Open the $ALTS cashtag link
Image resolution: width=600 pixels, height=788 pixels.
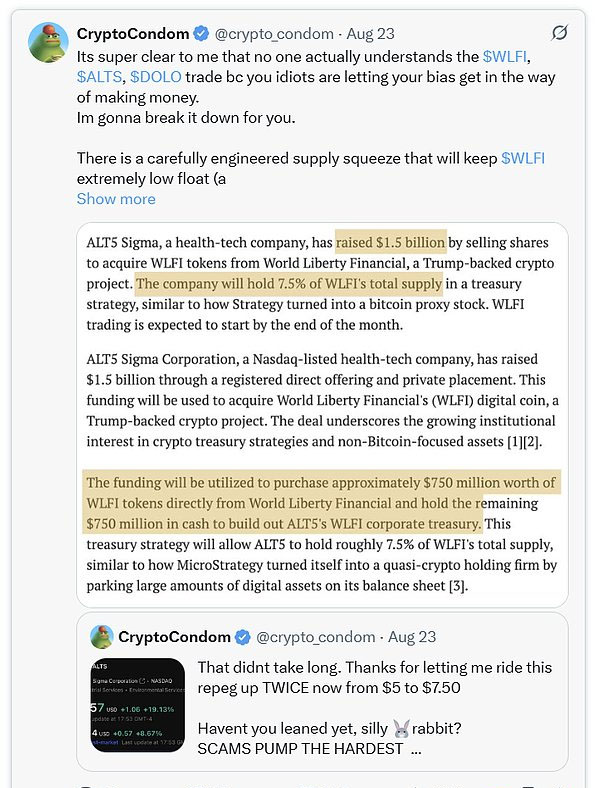point(99,76)
